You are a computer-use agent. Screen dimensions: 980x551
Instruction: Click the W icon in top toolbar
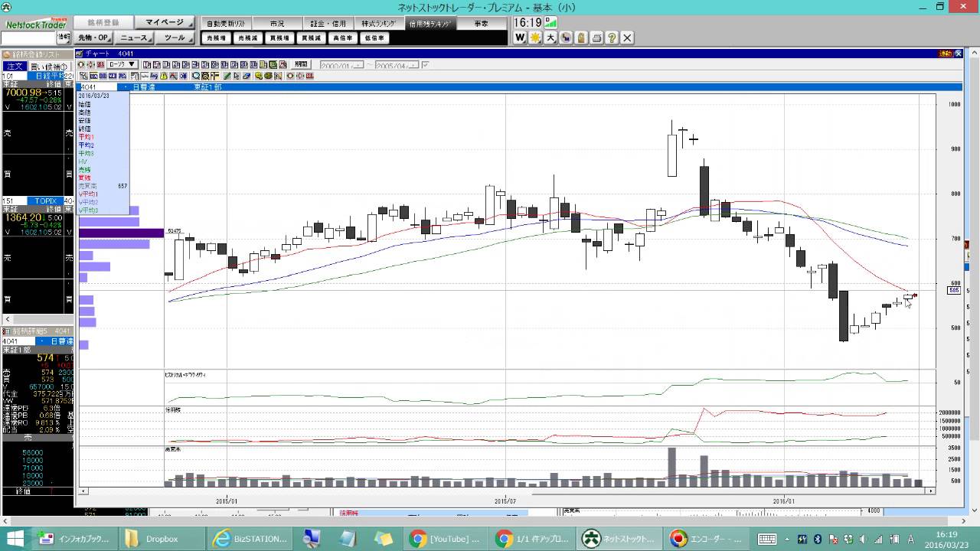pos(520,37)
